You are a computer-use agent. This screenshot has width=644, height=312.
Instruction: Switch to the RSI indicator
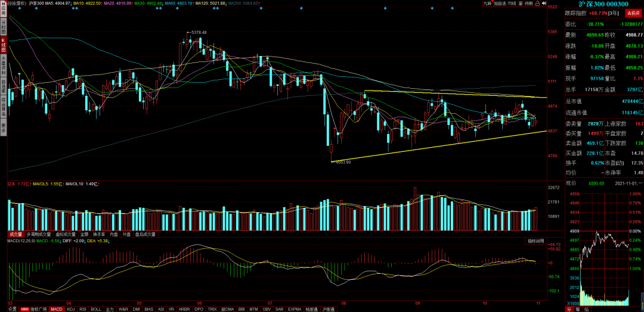82,309
